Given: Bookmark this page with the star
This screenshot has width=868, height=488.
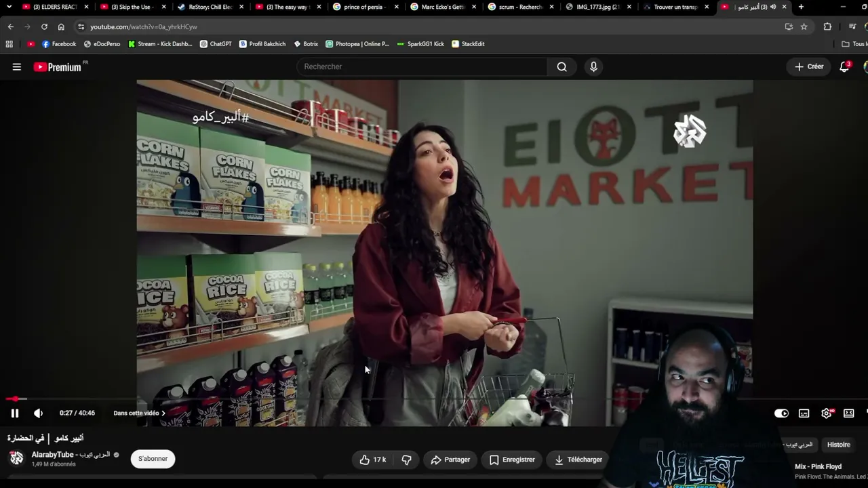Looking at the screenshot, I should point(804,26).
